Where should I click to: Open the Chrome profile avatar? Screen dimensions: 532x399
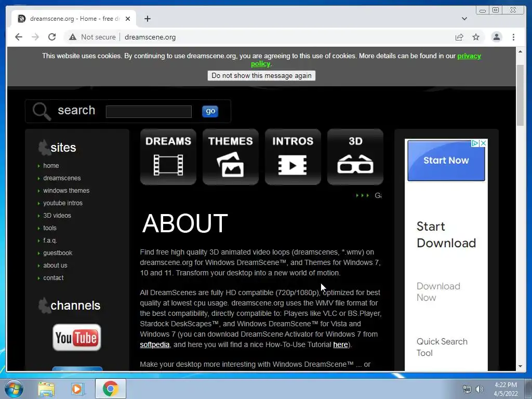click(x=496, y=37)
